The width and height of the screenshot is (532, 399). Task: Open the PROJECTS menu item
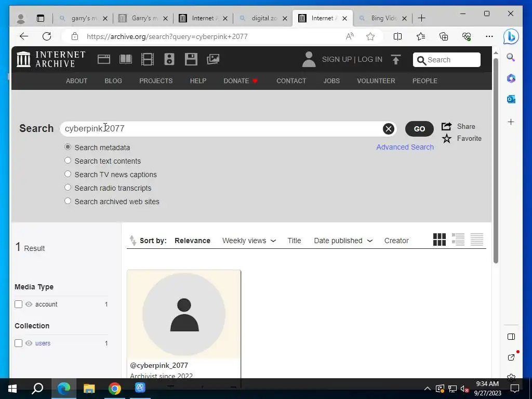(x=156, y=81)
